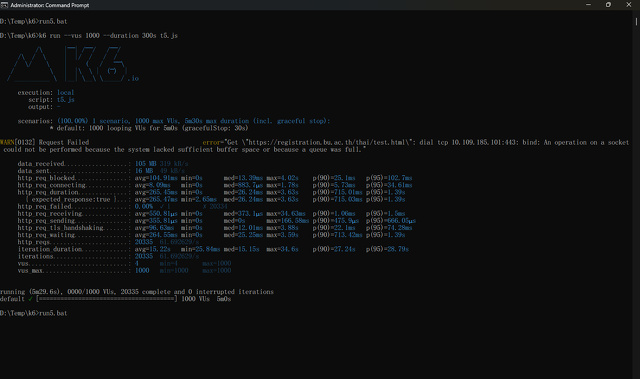Click the '{ expected_response:true }' label
Viewport: 640px width, 379px height.
click(x=71, y=199)
